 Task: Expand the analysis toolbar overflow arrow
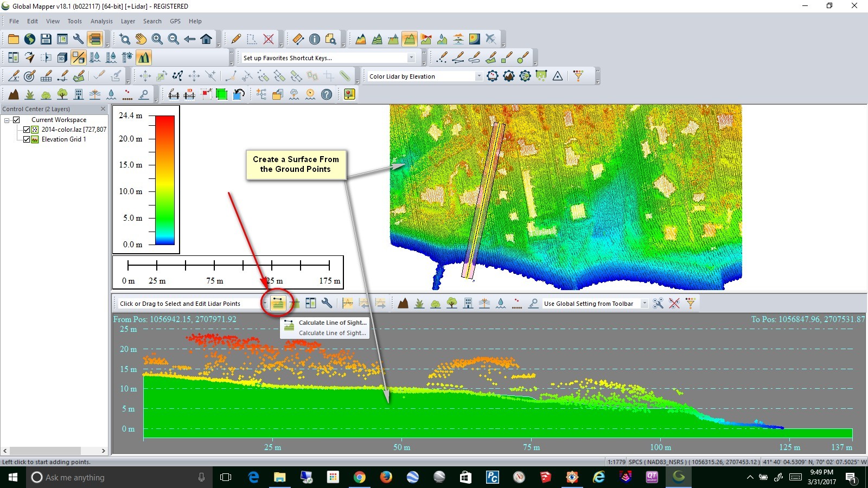pos(503,44)
